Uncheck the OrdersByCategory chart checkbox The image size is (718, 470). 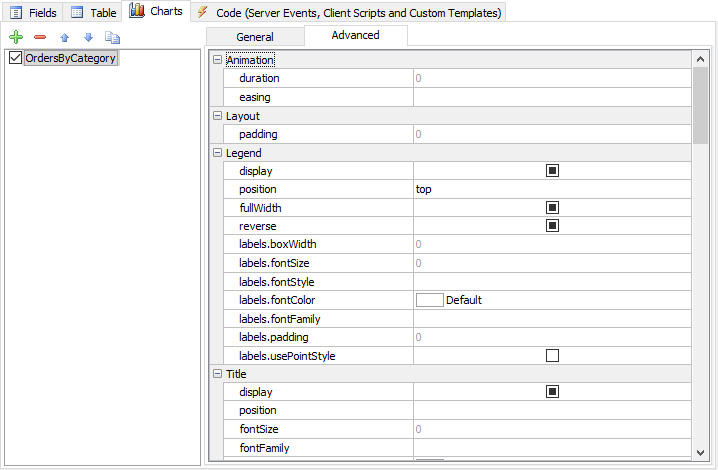[15, 58]
